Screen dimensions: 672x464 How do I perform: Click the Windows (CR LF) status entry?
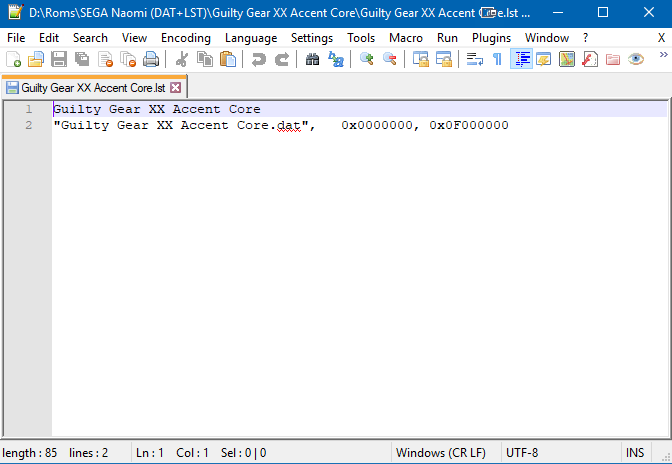coord(441,453)
